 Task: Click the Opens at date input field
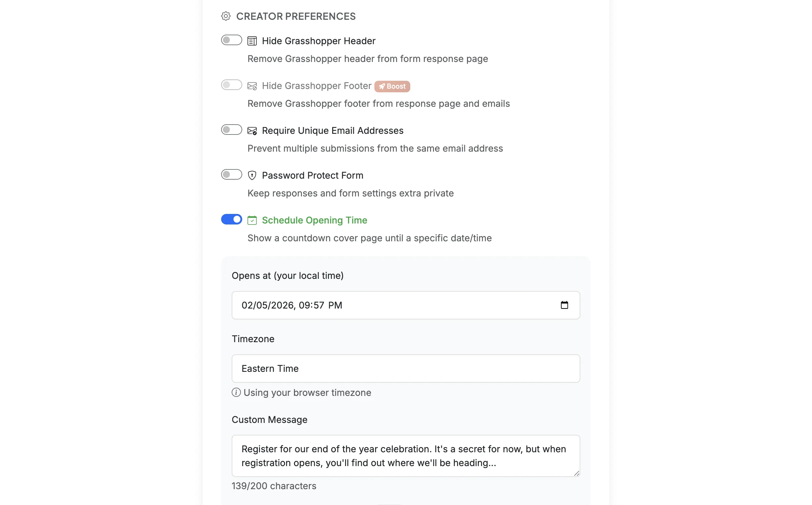[367, 305]
